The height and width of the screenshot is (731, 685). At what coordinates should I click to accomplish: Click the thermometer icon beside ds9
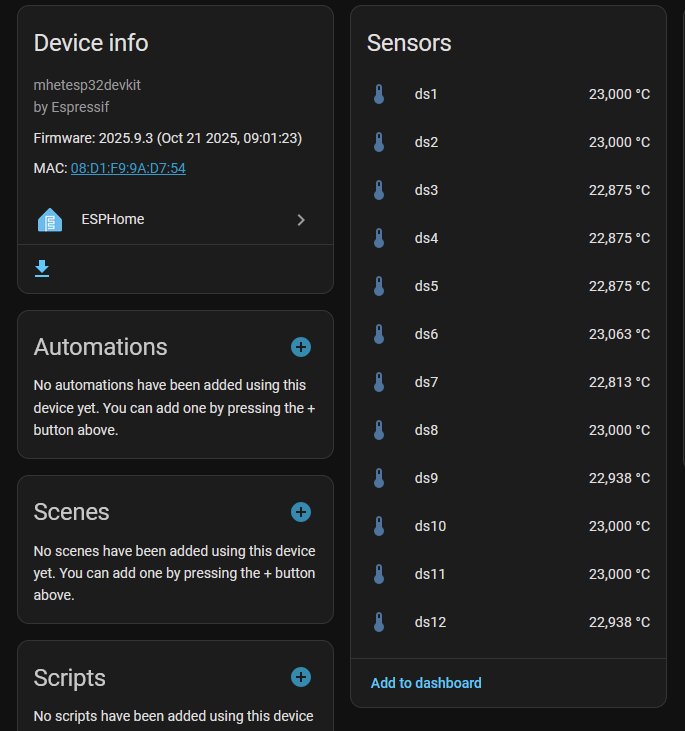click(x=379, y=478)
